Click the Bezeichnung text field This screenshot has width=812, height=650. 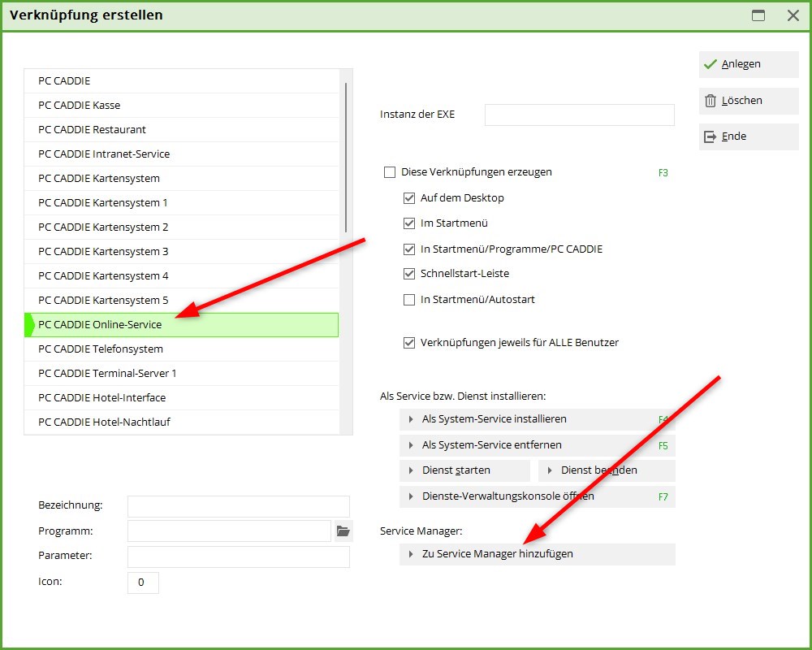(x=238, y=506)
